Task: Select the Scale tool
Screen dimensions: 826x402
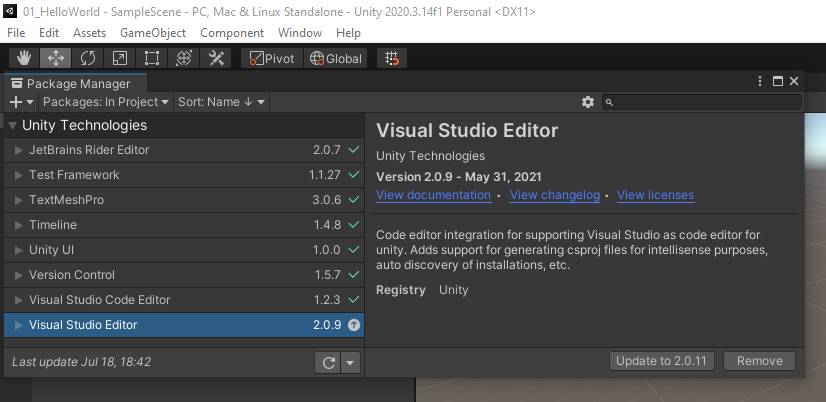Action: coord(120,58)
